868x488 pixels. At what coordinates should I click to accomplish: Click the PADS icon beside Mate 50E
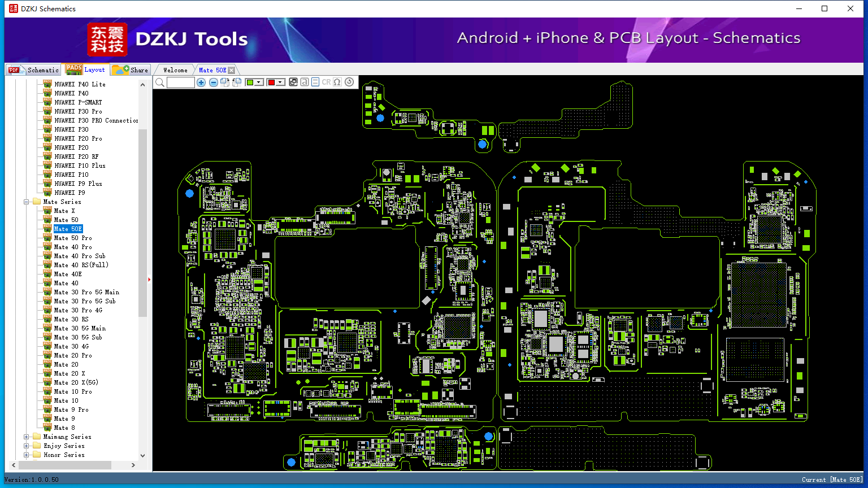(47, 229)
